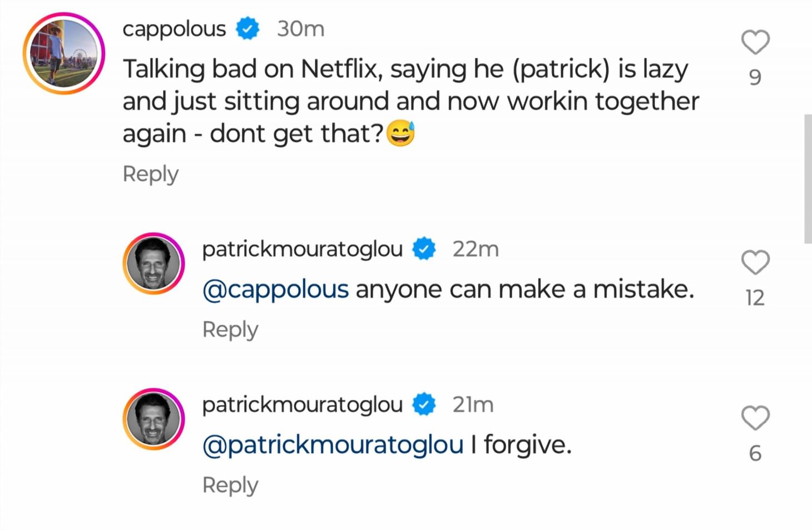Reply to the 'anyone can make a mistake' comment
The image size is (812, 530).
(230, 329)
